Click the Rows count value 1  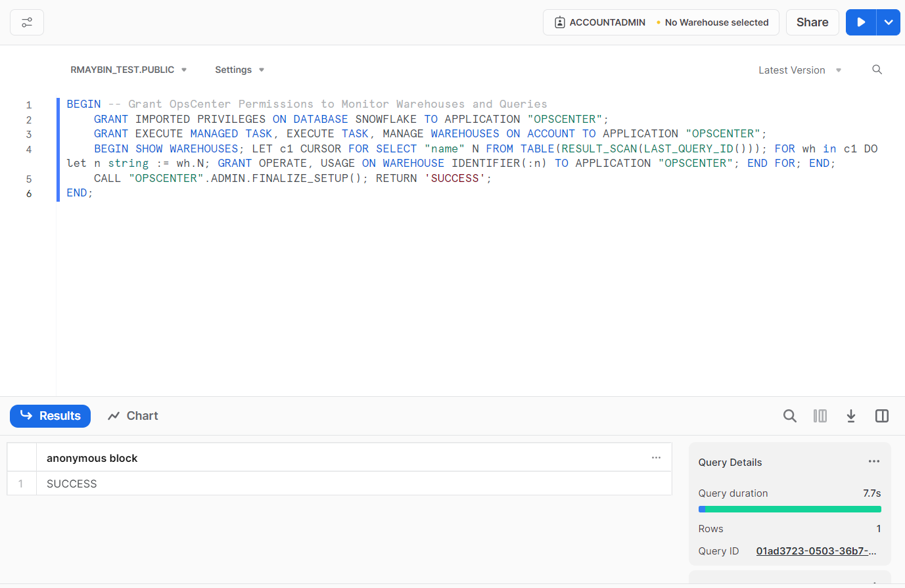pyautogui.click(x=879, y=529)
